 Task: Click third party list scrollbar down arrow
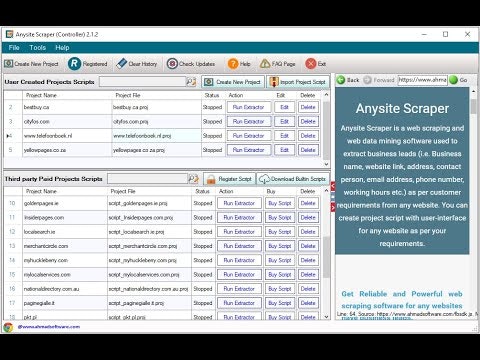pos(326,317)
